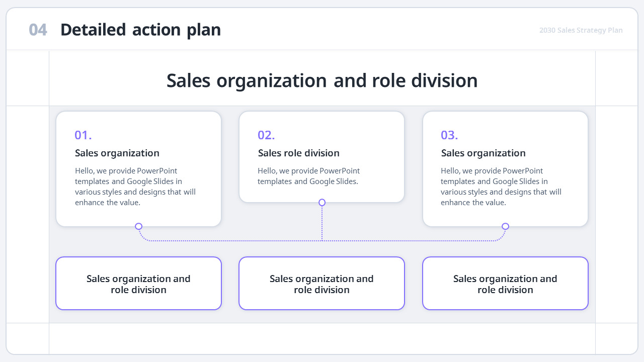Select the third Sales organization card
This screenshot has width=644, height=362.
coord(505,168)
